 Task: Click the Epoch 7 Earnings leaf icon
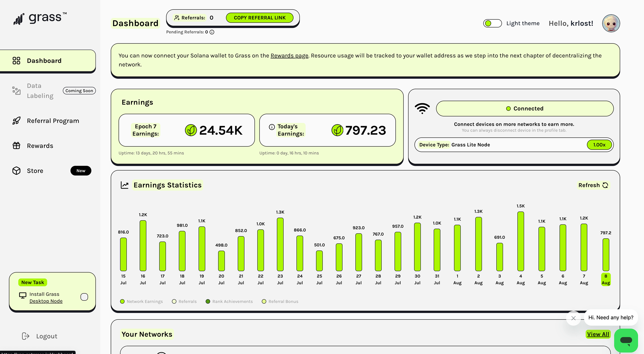pos(191,130)
